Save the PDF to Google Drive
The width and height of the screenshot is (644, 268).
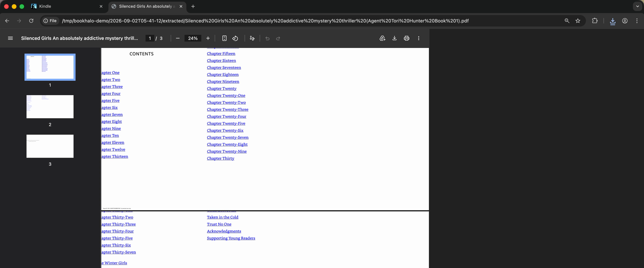382,38
